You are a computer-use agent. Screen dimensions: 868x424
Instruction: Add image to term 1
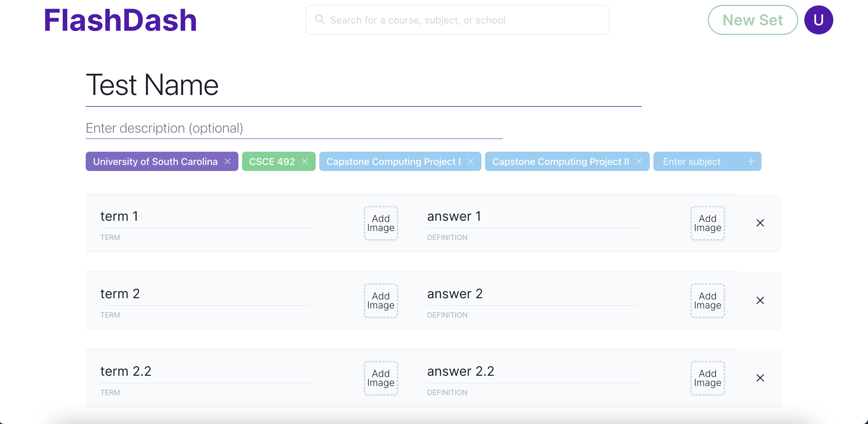(381, 223)
